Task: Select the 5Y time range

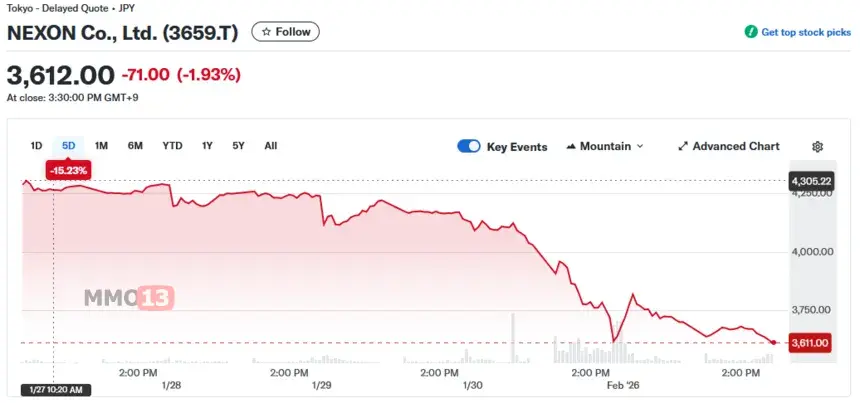Action: tap(238, 146)
